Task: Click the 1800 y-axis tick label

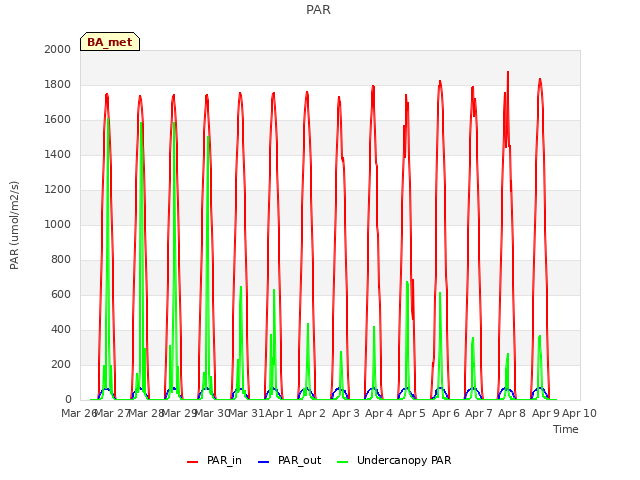Action: point(58,84)
